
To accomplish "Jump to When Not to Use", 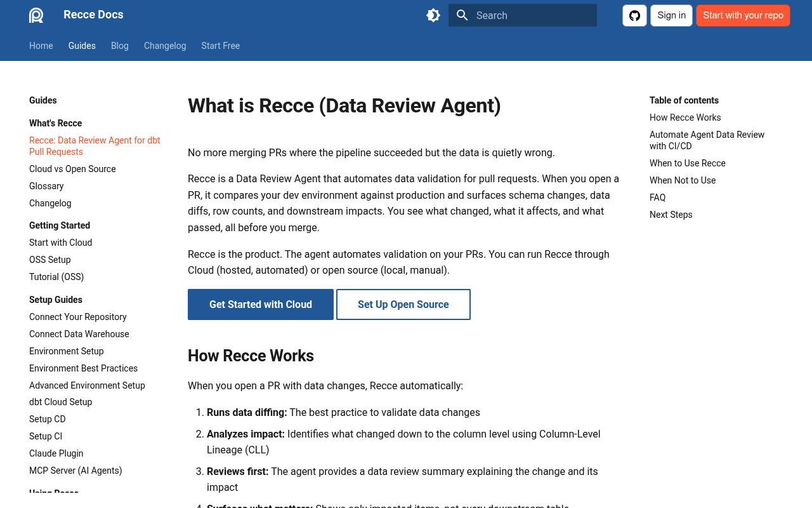I will [683, 180].
